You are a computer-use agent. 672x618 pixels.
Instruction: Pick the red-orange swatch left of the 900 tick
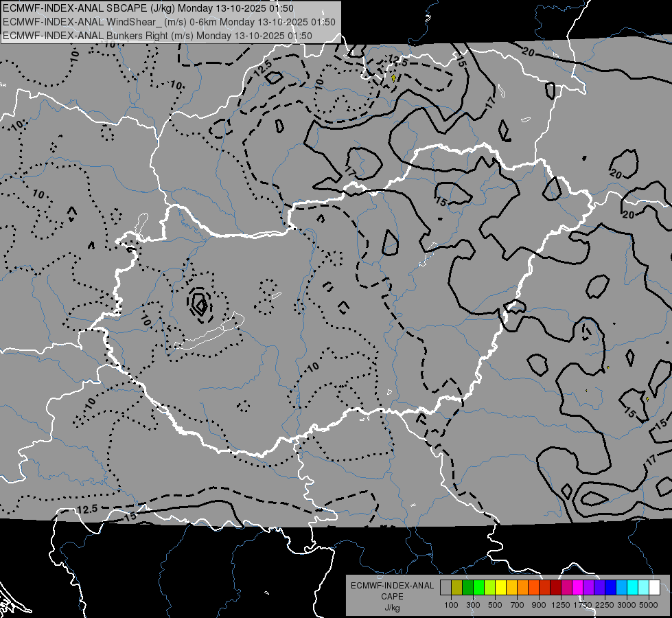pos(533,588)
